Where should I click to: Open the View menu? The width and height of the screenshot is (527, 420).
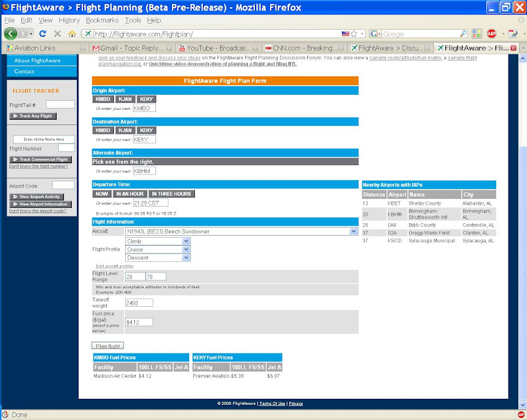click(x=45, y=20)
